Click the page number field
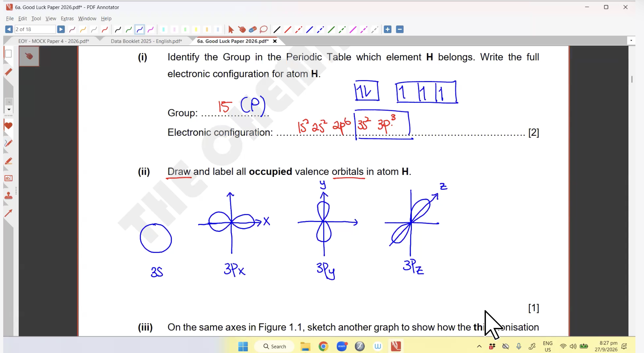The height and width of the screenshot is (353, 644). pyautogui.click(x=35, y=29)
